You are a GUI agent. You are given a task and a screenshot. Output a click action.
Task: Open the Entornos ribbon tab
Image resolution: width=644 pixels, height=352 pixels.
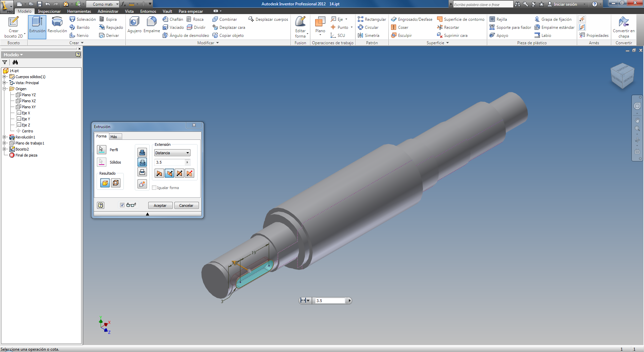click(148, 11)
